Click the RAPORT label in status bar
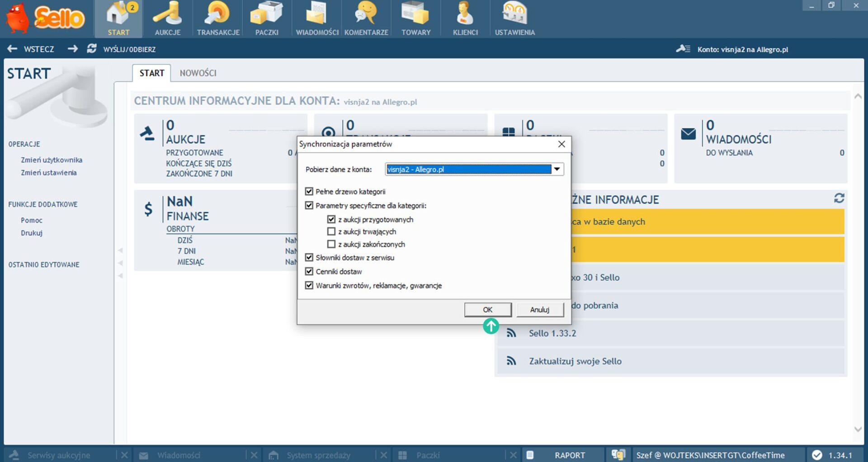 coord(570,455)
